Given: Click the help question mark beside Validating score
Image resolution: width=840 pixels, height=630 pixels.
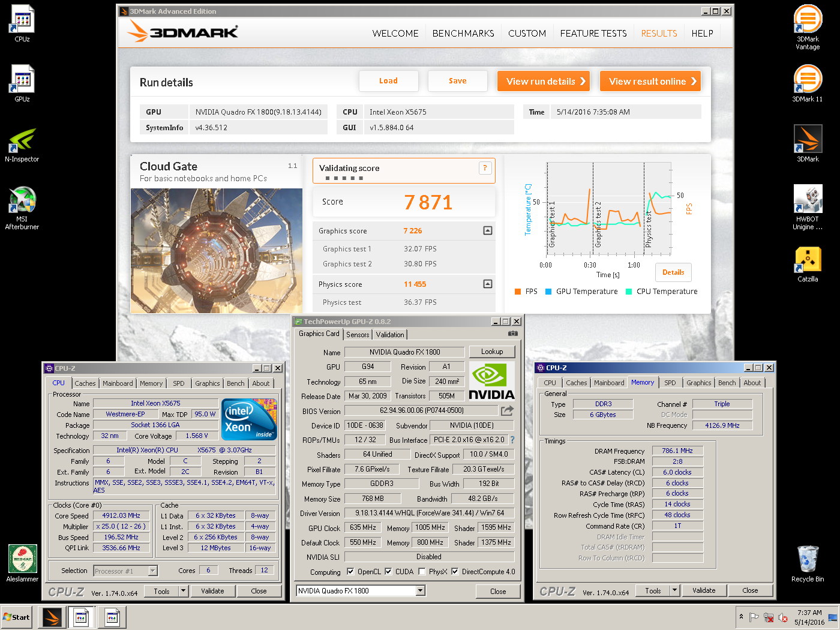Looking at the screenshot, I should pyautogui.click(x=485, y=168).
